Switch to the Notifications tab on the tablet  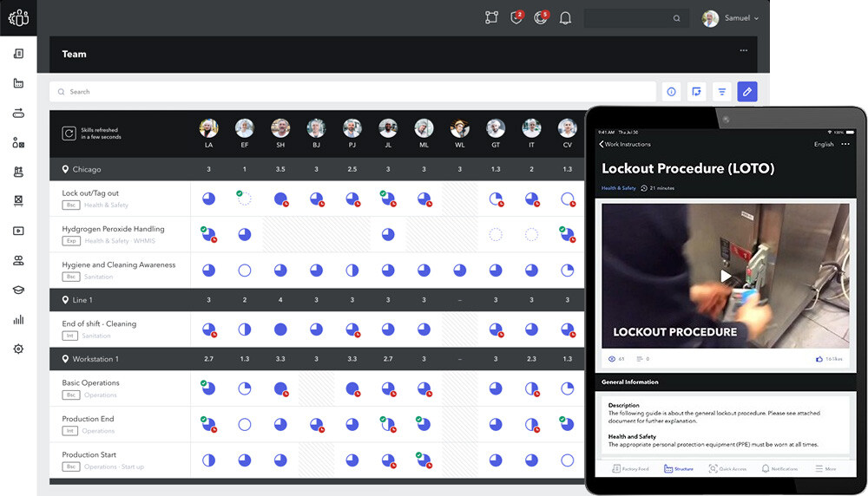(x=780, y=468)
